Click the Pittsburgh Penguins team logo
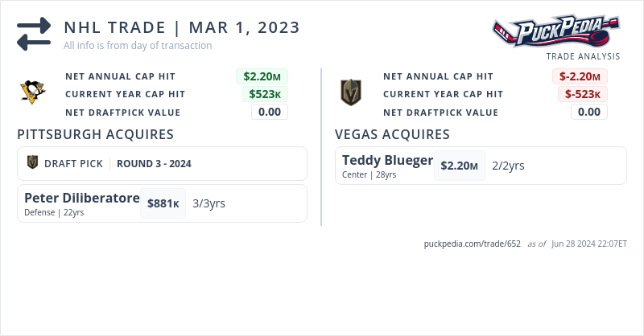The width and height of the screenshot is (644, 336). [x=33, y=92]
